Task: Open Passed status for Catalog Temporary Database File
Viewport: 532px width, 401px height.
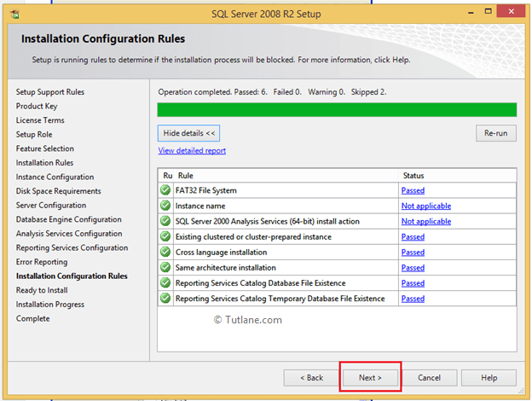Action: pyautogui.click(x=413, y=299)
